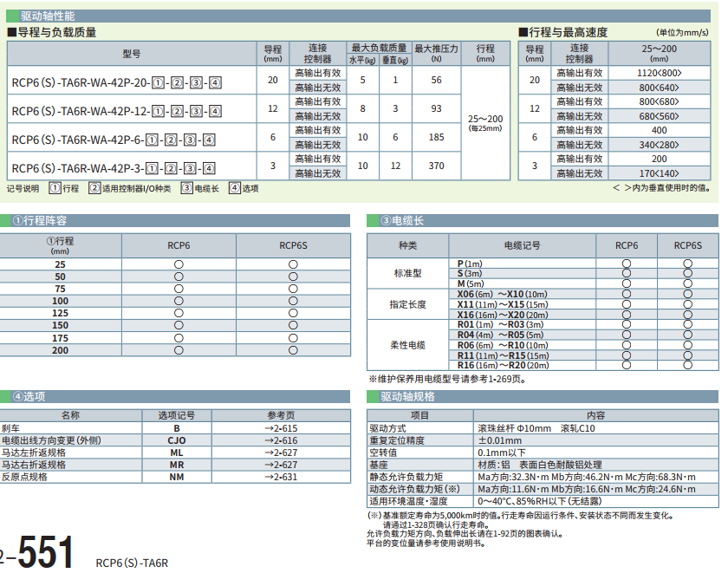Select stroke row "175" in stroke lineup table
This screenshot has width=728, height=573.
click(x=175, y=338)
